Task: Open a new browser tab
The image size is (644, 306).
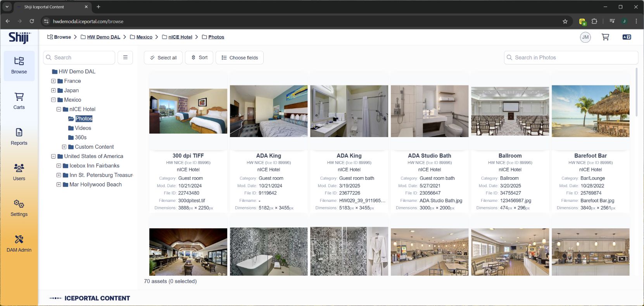Action: pyautogui.click(x=98, y=7)
